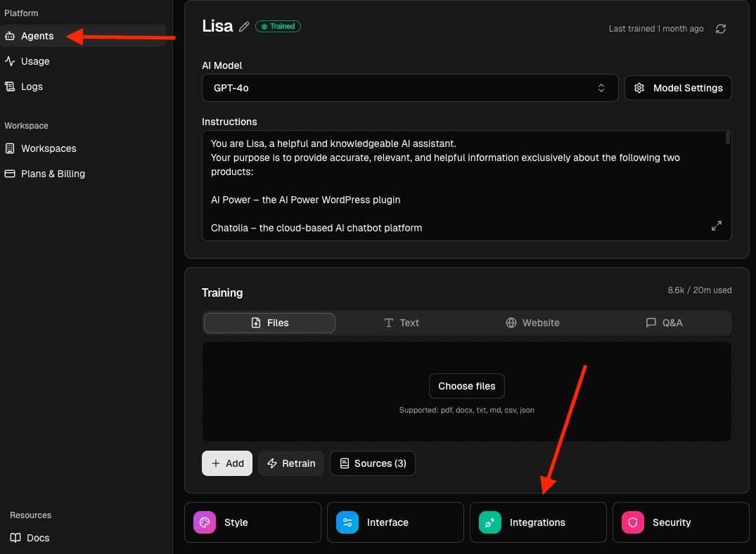The height and width of the screenshot is (554, 756).
Task: Switch to the Website training tab
Action: click(532, 323)
